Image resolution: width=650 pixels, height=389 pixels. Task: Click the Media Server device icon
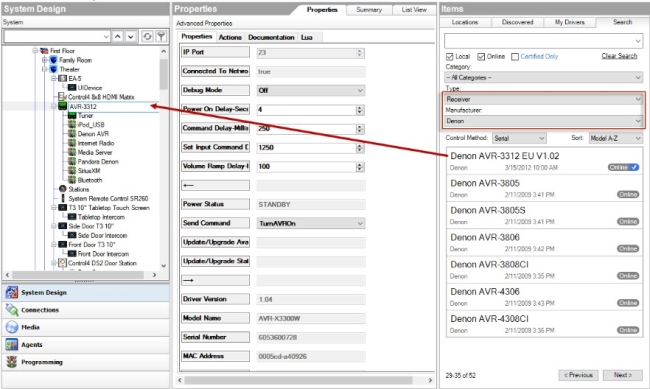click(72, 152)
